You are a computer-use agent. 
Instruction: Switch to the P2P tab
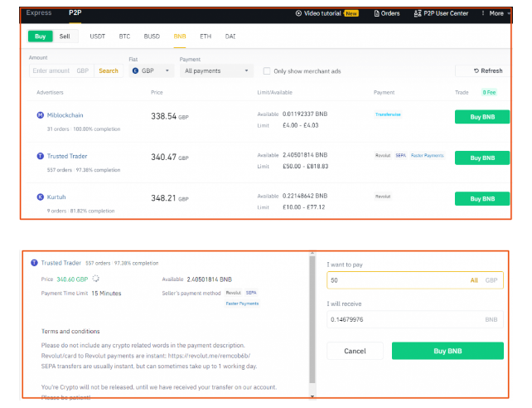click(x=75, y=12)
